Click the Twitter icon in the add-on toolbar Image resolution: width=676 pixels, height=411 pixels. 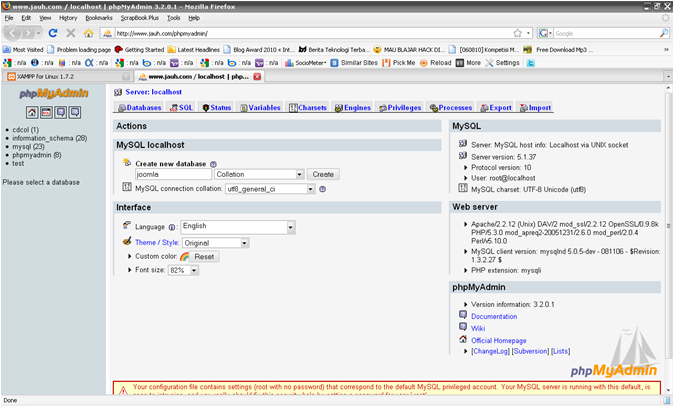click(x=531, y=63)
